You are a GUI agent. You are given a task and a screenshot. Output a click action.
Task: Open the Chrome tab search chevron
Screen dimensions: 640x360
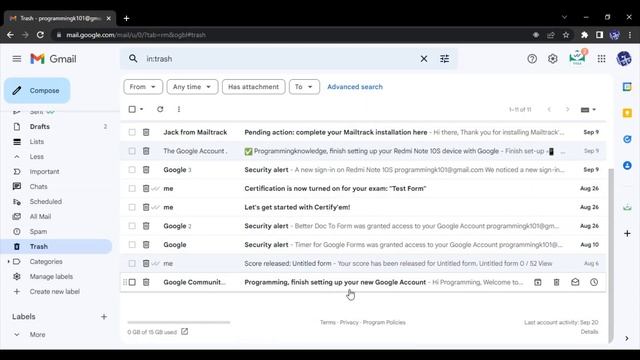tap(564, 18)
